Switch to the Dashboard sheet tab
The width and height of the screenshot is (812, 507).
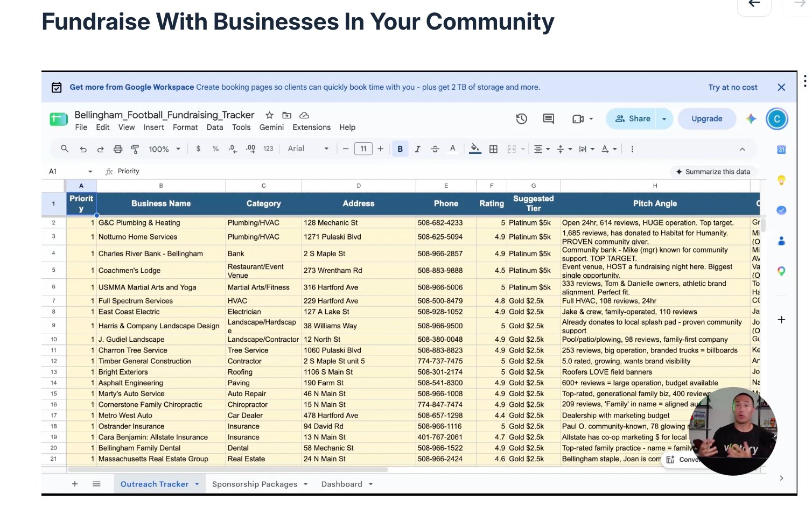coord(342,484)
